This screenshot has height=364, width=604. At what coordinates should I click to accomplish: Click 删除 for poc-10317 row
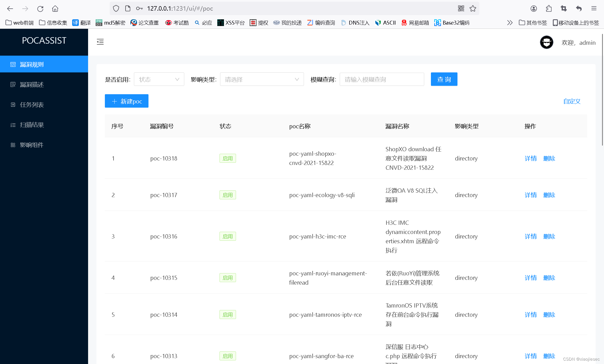[x=549, y=195]
